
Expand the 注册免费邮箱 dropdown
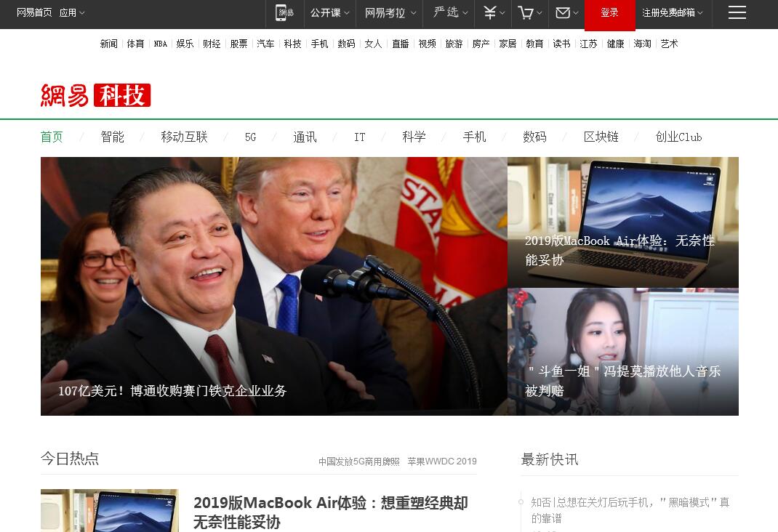[x=673, y=13]
